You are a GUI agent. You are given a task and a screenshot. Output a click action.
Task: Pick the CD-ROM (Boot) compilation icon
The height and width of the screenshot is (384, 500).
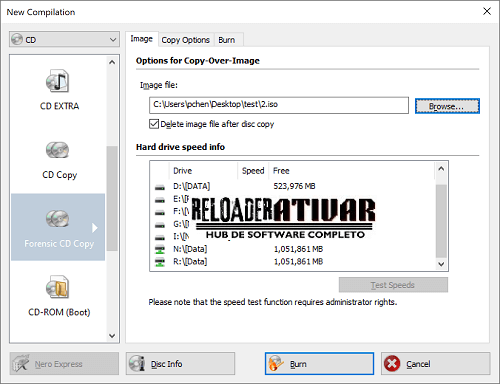click(x=58, y=287)
